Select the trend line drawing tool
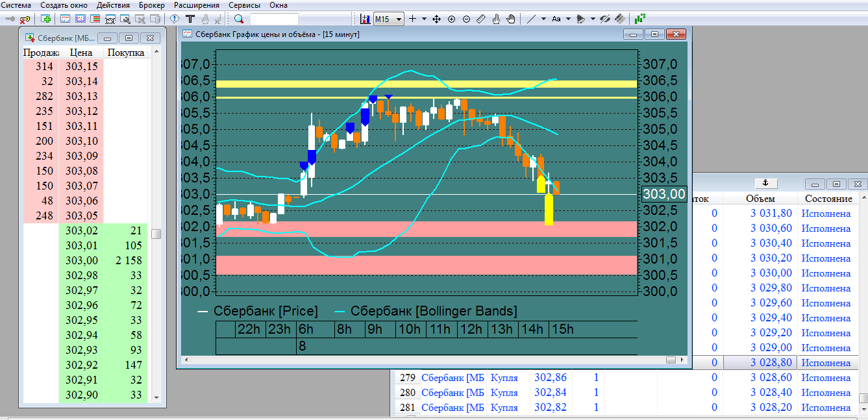The height and width of the screenshot is (420, 868). (531, 19)
